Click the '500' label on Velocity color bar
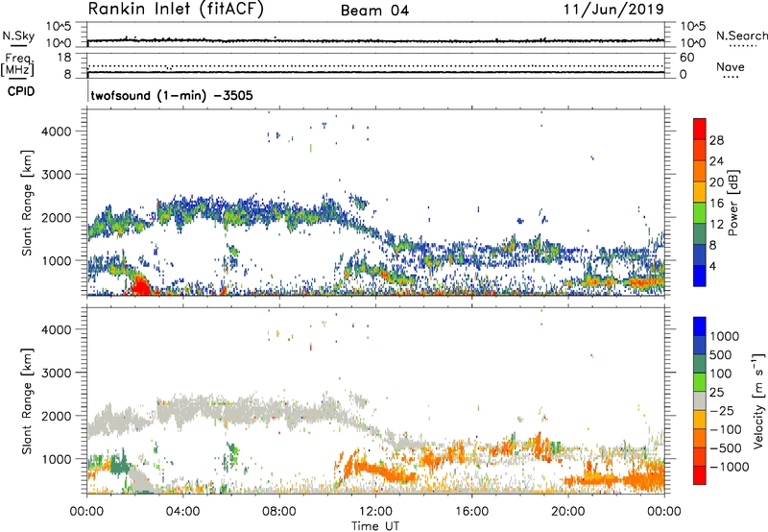Image resolution: width=768 pixels, height=532 pixels. point(721,354)
